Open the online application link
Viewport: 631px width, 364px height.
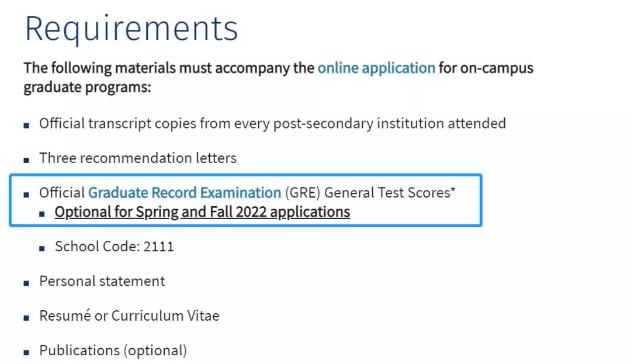coord(376,68)
